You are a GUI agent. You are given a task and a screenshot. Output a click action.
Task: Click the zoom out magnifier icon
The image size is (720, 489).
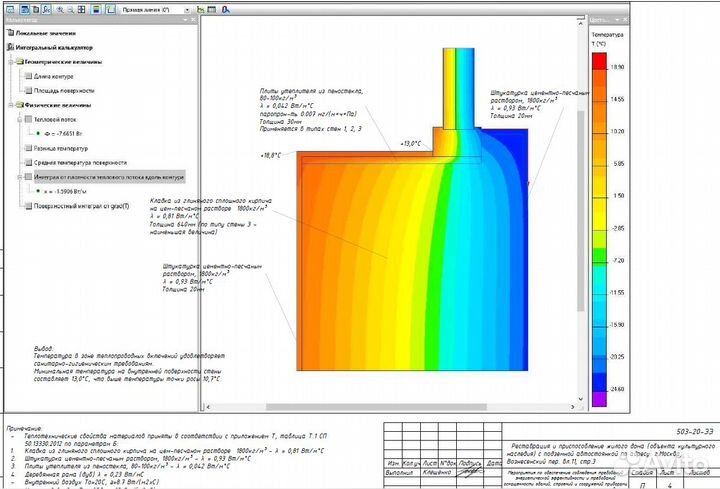69,9
